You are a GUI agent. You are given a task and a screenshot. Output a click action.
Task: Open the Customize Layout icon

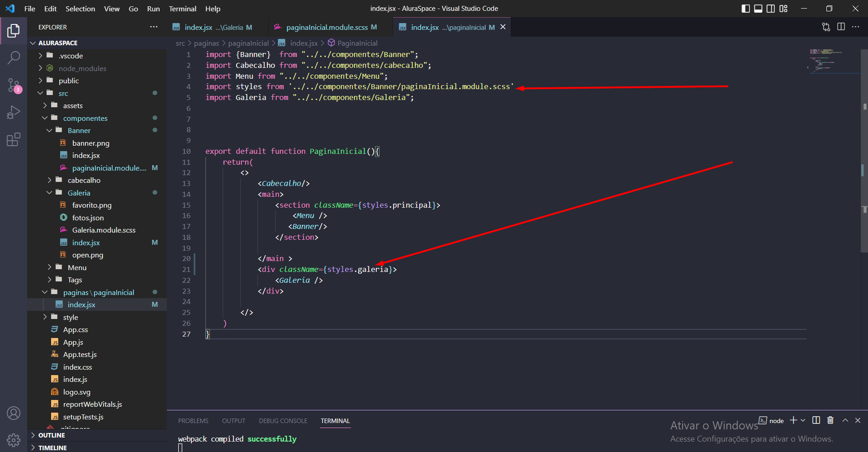tap(783, 9)
